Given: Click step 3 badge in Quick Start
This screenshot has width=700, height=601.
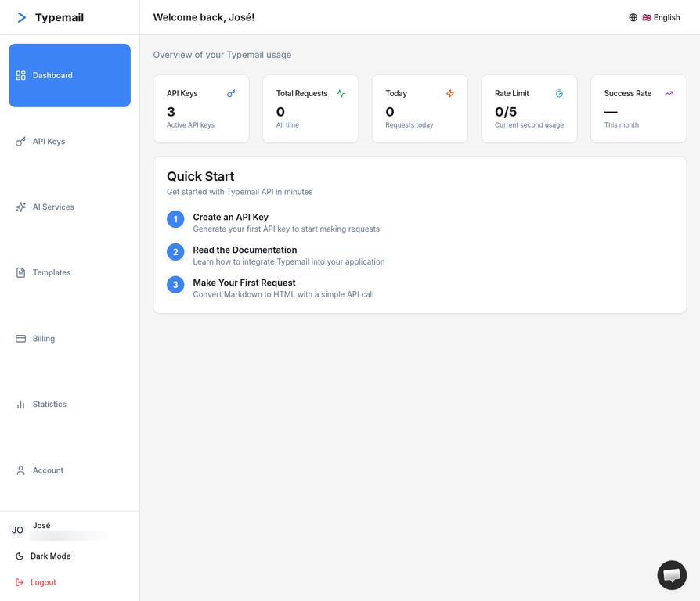Looking at the screenshot, I should click(x=175, y=284).
